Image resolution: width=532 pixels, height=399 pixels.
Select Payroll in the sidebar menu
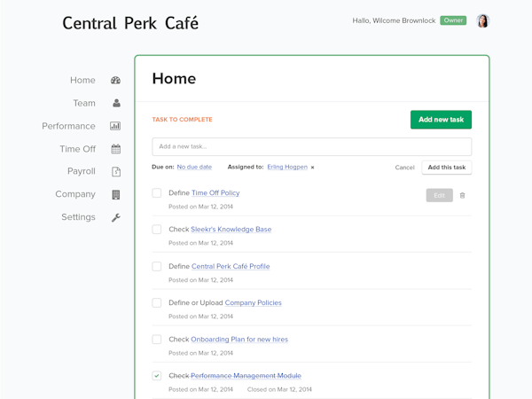(82, 172)
